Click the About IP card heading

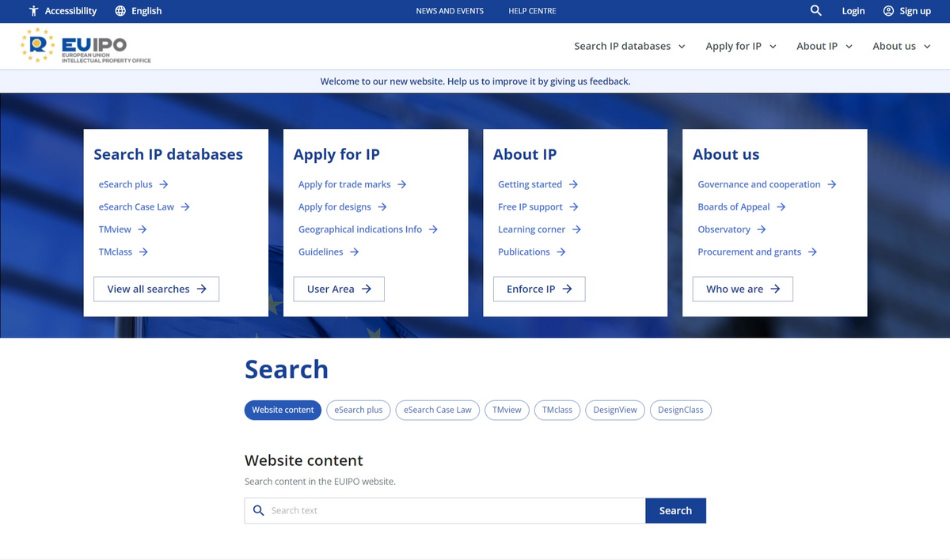525,154
